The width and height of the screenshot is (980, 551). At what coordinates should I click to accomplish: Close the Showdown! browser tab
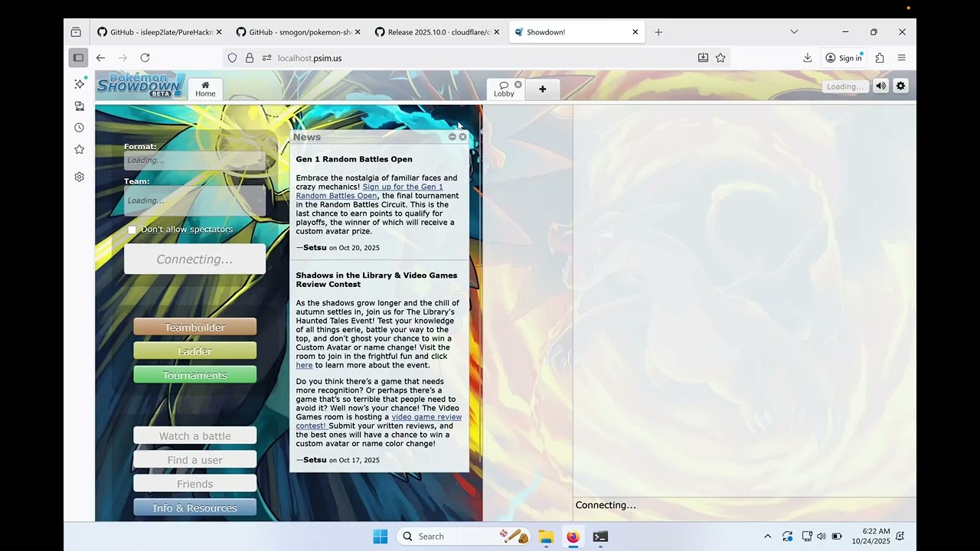[635, 32]
